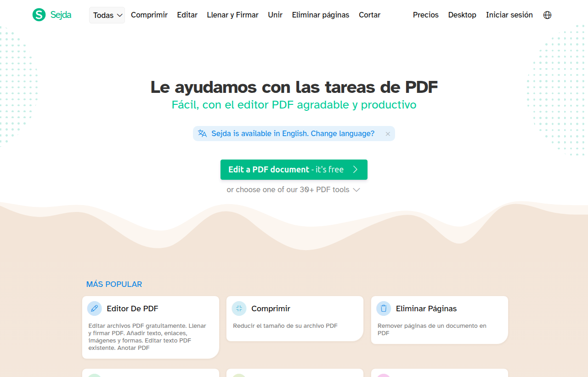Open Llenar y Firmar in navigation
This screenshot has width=588, height=377.
click(233, 15)
